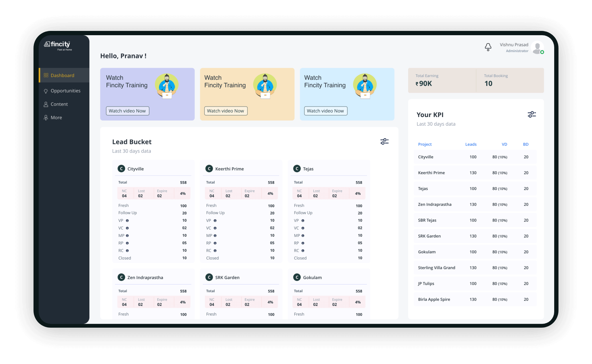The height and width of the screenshot is (364, 592).
Task: Click the Project column header in KPI
Action: (425, 144)
